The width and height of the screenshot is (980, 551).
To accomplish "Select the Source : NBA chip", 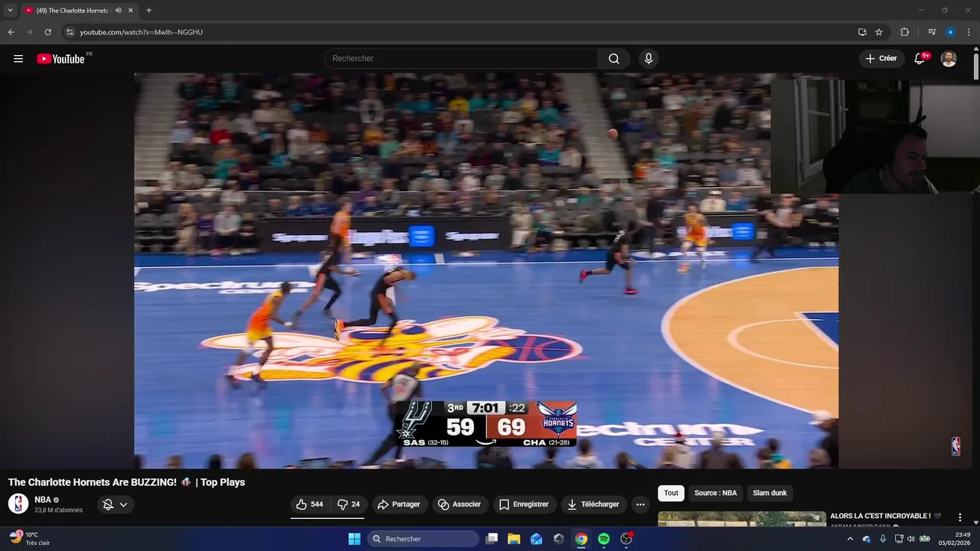I will pos(715,493).
